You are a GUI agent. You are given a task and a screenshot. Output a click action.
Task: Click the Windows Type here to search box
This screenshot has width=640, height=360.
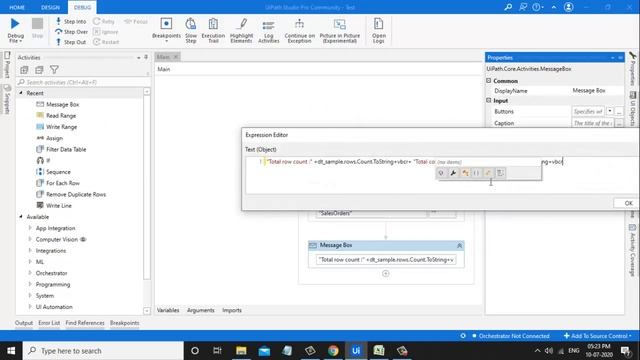(x=103, y=351)
